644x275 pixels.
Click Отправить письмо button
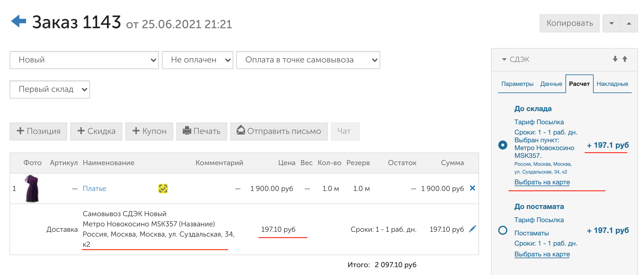click(279, 131)
